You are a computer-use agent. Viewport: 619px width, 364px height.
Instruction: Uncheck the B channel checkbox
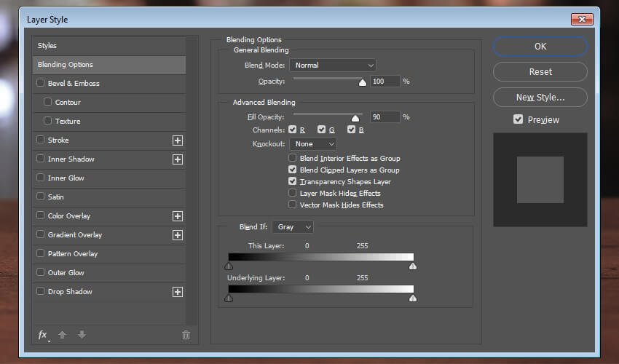click(351, 130)
